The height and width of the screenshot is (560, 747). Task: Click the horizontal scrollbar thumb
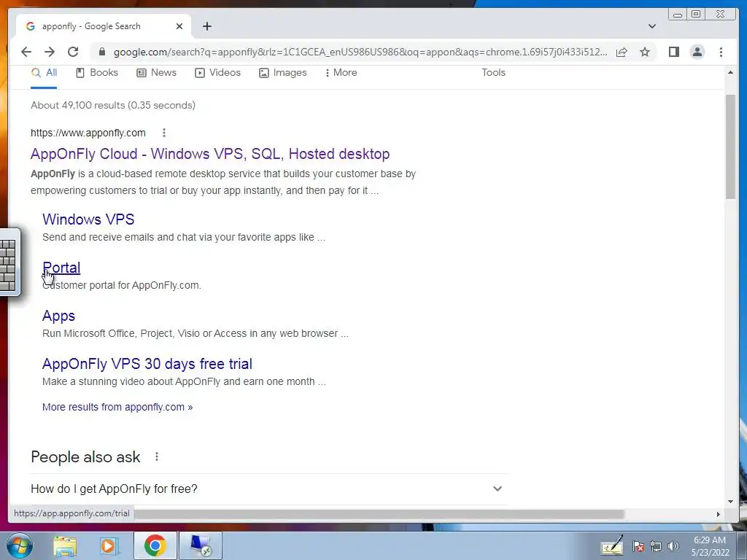[379, 514]
